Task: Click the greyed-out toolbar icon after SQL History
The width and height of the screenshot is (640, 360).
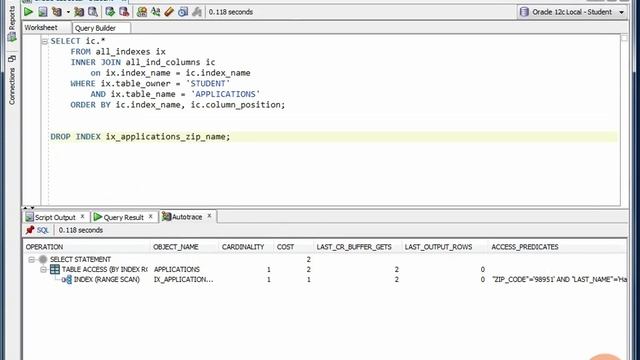Action: click(x=197, y=12)
